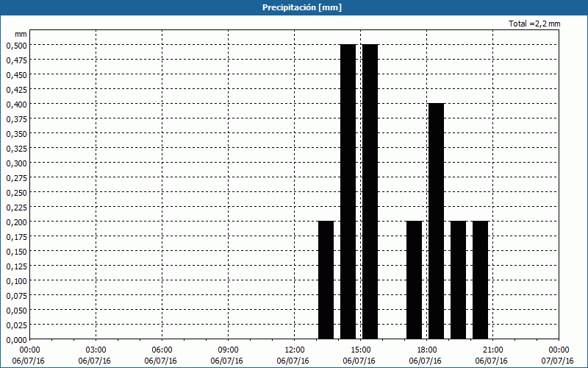Click the 06:00 time axis label

tap(162, 350)
